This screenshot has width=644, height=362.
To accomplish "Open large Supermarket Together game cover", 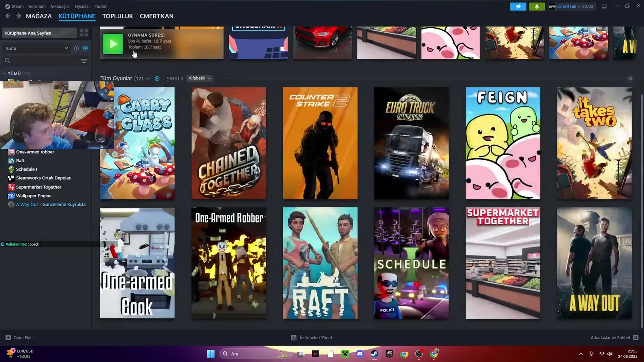I will pos(503,263).
